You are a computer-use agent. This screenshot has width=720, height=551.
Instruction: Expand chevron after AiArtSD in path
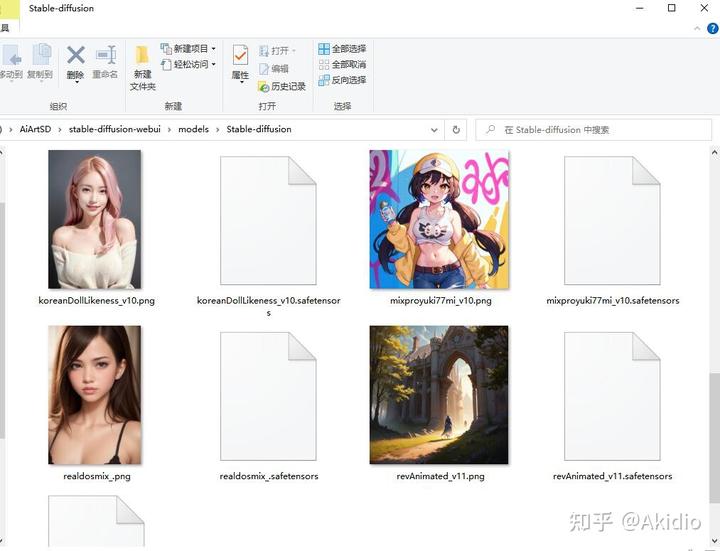60,130
